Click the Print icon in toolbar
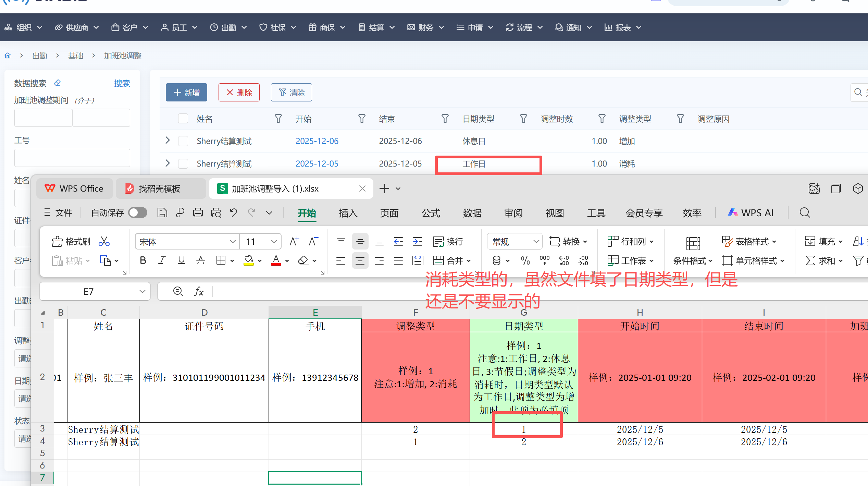Viewport: 868px width, 486px height. [198, 213]
